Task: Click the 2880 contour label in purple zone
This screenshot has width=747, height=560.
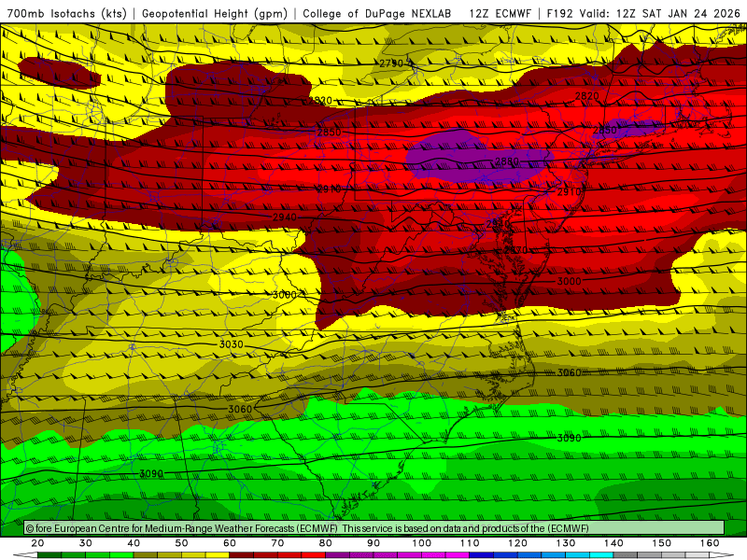Action: coord(507,161)
